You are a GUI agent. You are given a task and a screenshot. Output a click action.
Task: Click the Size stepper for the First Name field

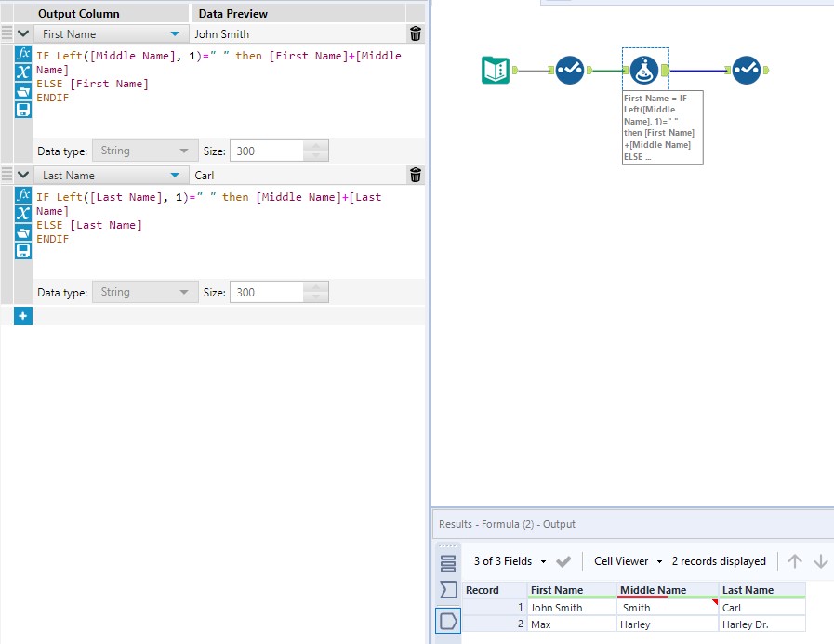click(315, 151)
